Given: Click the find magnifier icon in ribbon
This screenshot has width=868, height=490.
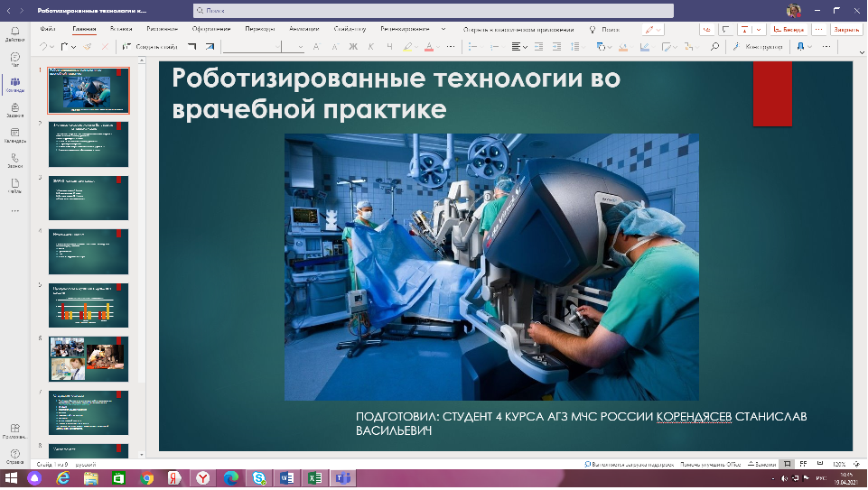Looking at the screenshot, I should (x=714, y=47).
